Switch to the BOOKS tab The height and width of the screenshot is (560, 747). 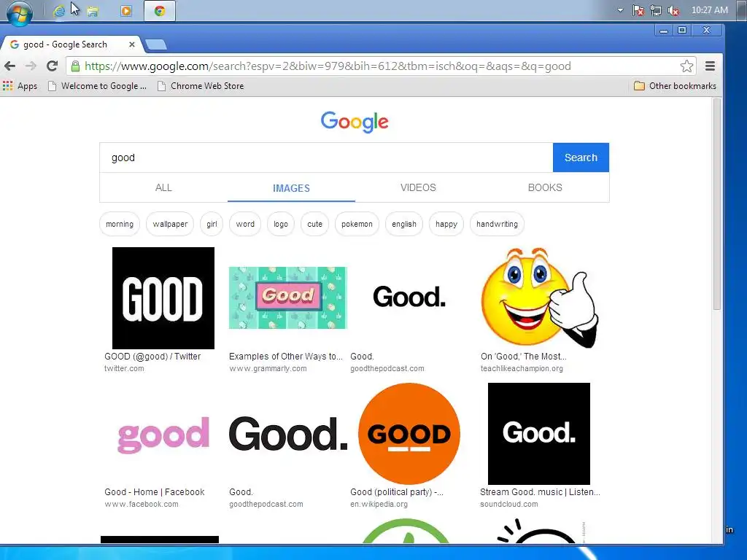545,187
